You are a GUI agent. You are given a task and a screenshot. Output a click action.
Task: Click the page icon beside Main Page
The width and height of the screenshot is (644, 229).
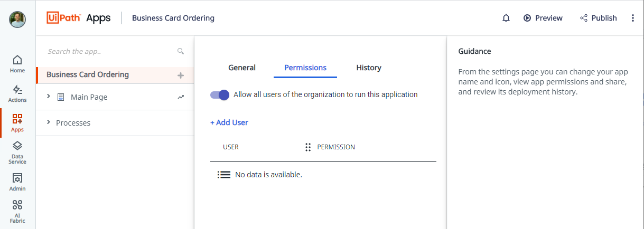61,97
